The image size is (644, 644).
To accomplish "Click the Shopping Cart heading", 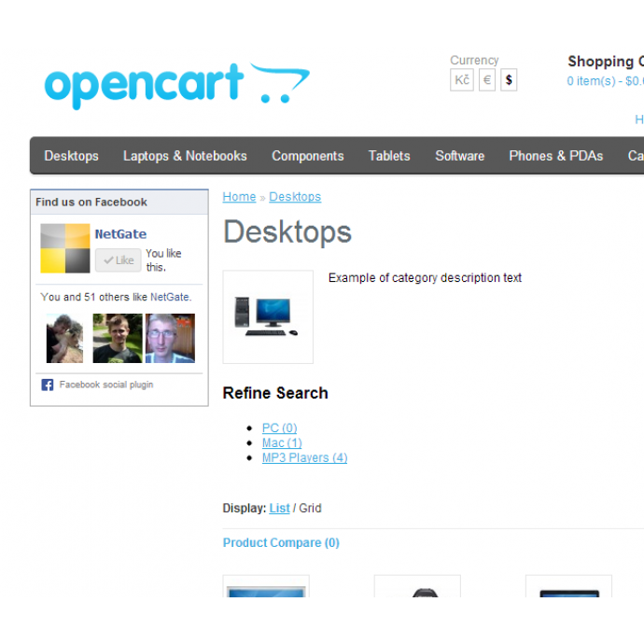I will tap(606, 62).
